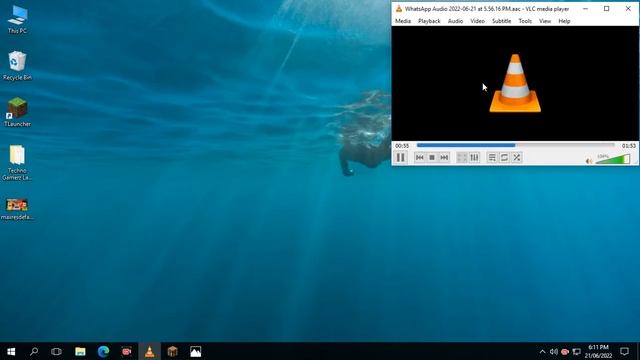The image size is (640, 360).
Task: Open taskbar search
Action: click(34, 351)
